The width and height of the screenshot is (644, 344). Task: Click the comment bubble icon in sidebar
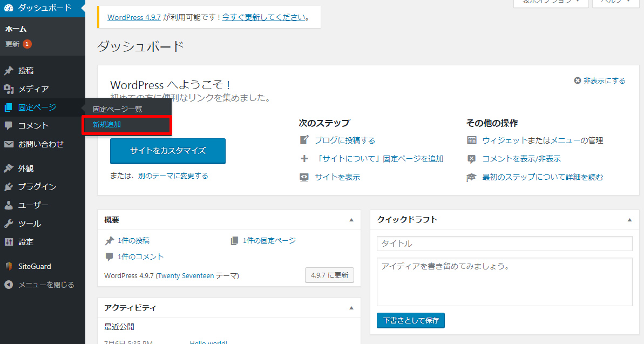[x=9, y=126]
